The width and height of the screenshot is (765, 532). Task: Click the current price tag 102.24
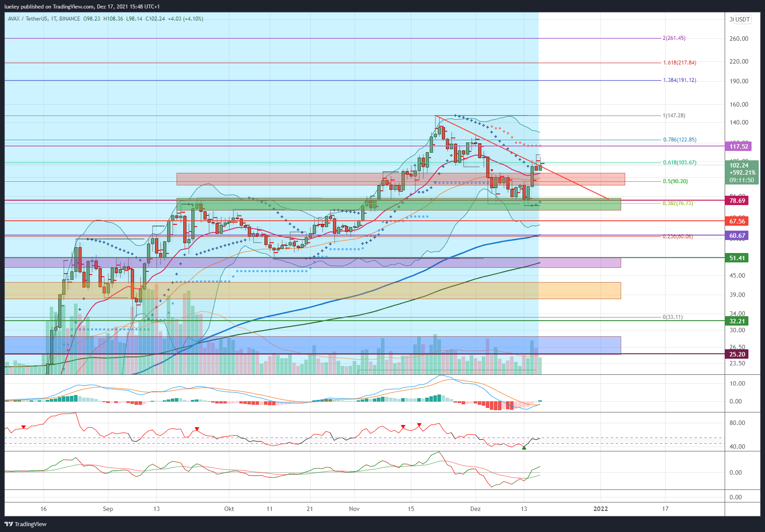point(739,165)
